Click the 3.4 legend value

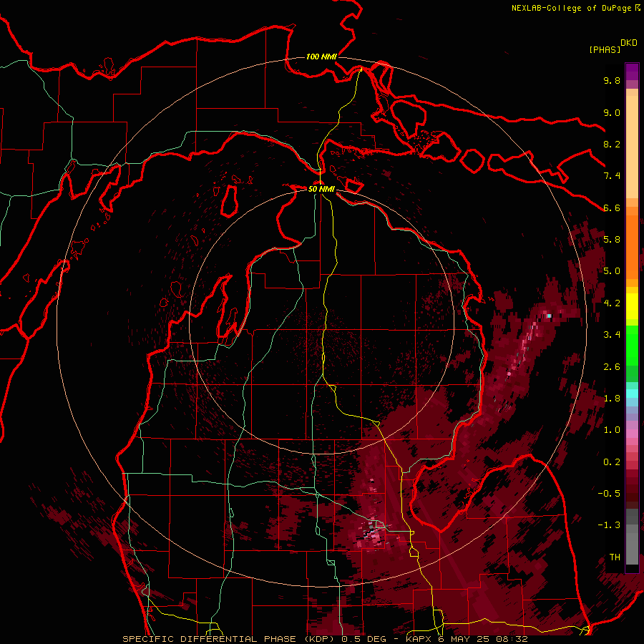[612, 335]
